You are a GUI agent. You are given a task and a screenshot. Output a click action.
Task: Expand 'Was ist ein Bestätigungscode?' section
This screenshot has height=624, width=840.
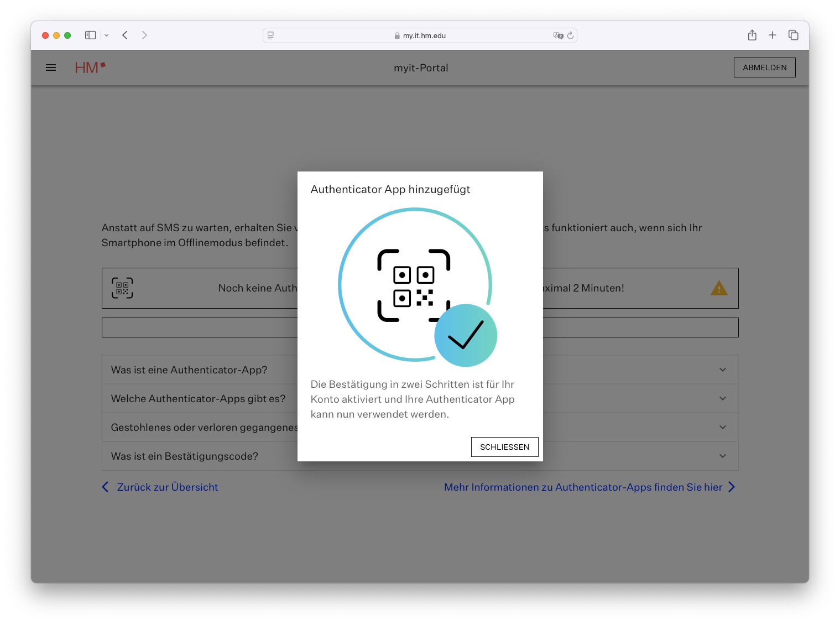[x=722, y=456]
